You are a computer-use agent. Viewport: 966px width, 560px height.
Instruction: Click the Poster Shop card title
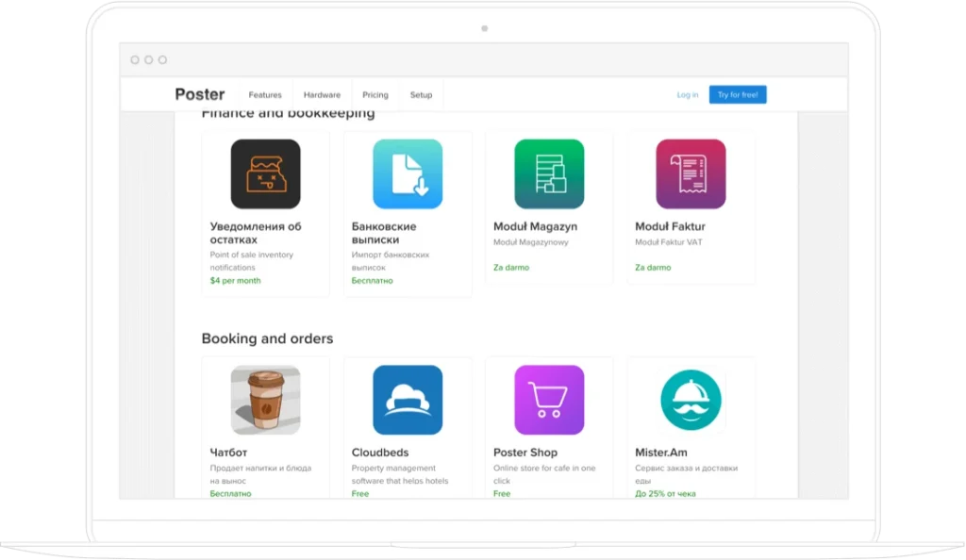tap(525, 453)
